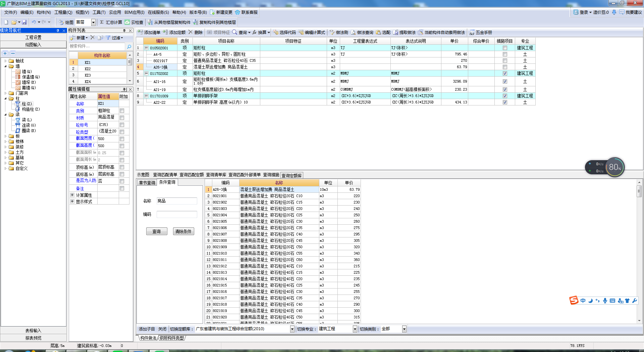The width and height of the screenshot is (644, 352).
Task: Open the 切换类别 dropdown
Action: tap(404, 329)
